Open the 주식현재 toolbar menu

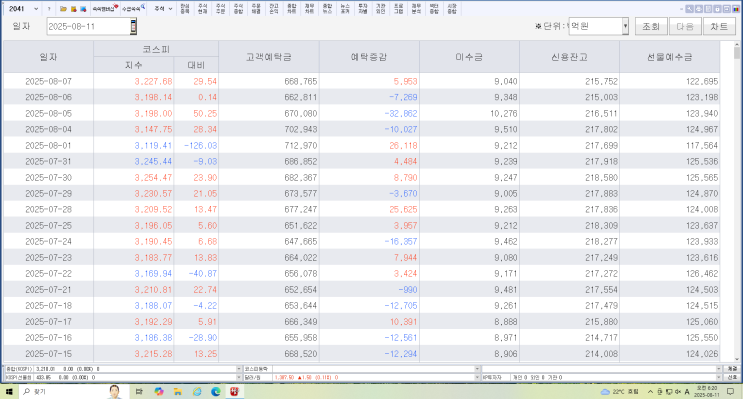(x=202, y=9)
